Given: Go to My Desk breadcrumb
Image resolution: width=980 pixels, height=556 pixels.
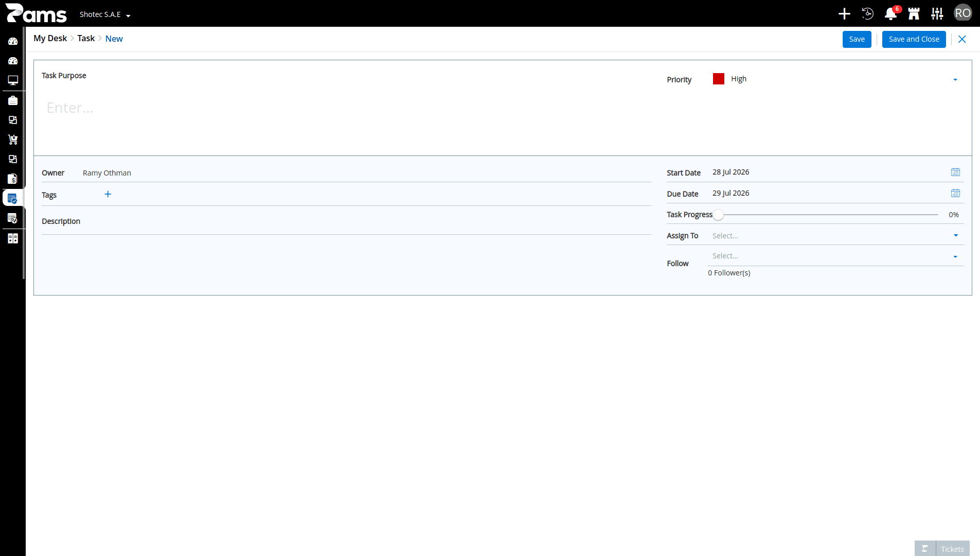Looking at the screenshot, I should point(50,39).
